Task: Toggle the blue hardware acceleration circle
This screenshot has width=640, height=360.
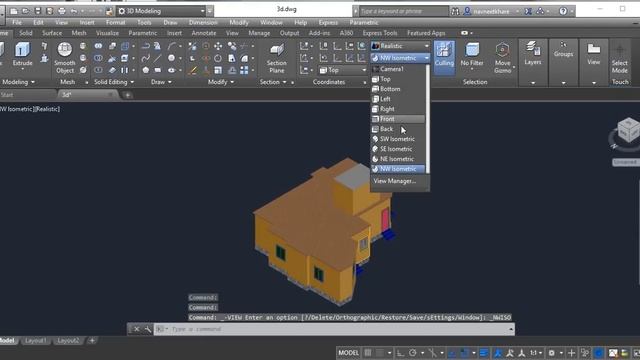Action: [599, 353]
